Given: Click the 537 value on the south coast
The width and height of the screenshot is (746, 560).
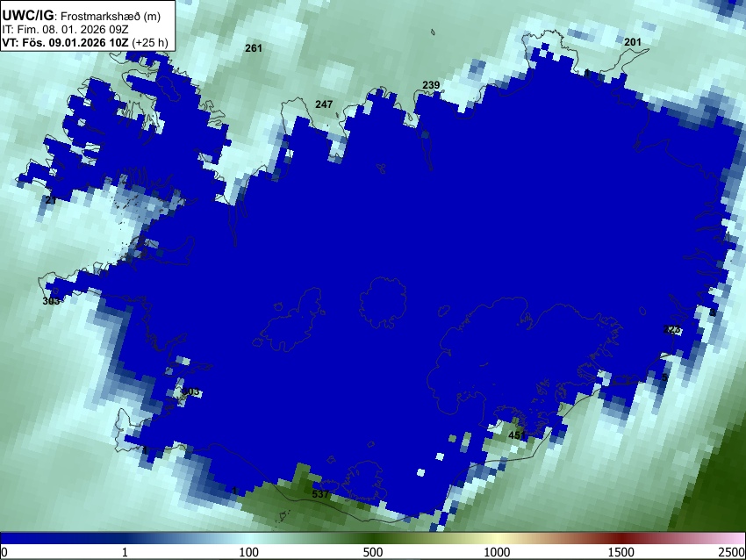Looking at the screenshot, I should [x=320, y=494].
